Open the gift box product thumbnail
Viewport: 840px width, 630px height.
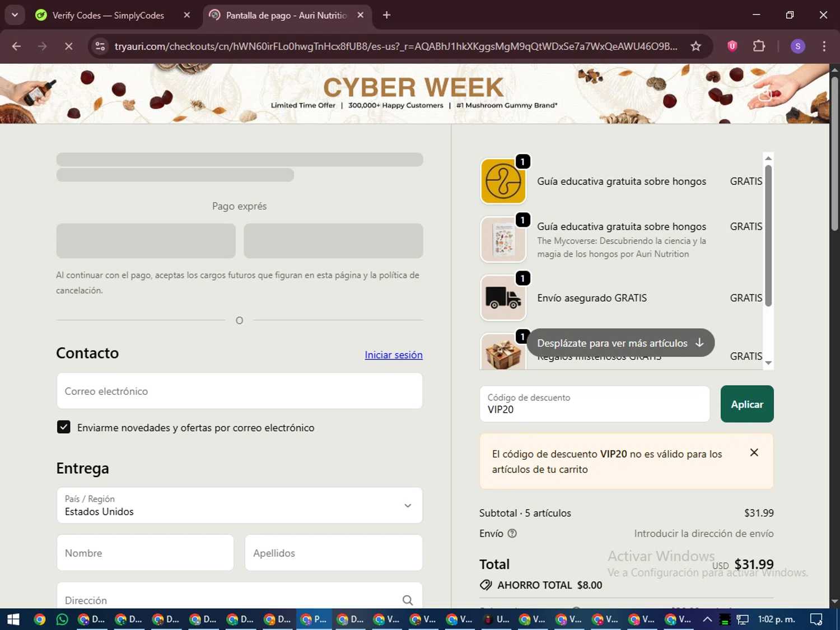pos(503,352)
